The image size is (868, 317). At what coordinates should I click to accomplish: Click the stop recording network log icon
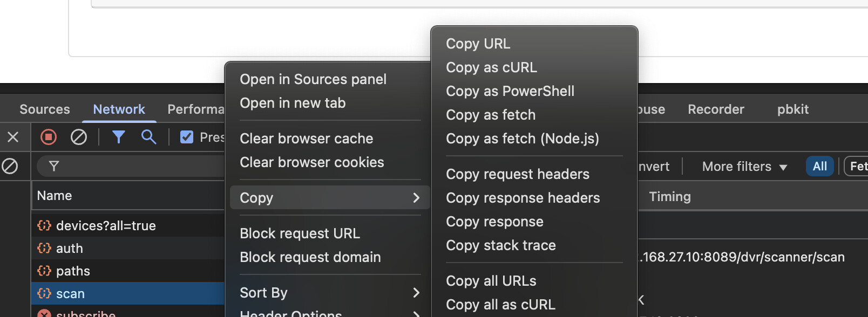(x=49, y=137)
